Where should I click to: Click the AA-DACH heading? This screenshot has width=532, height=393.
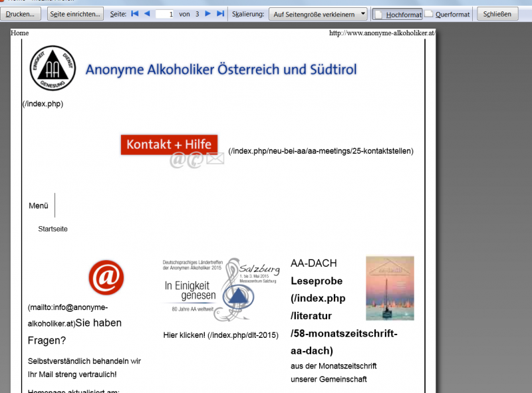(314, 263)
